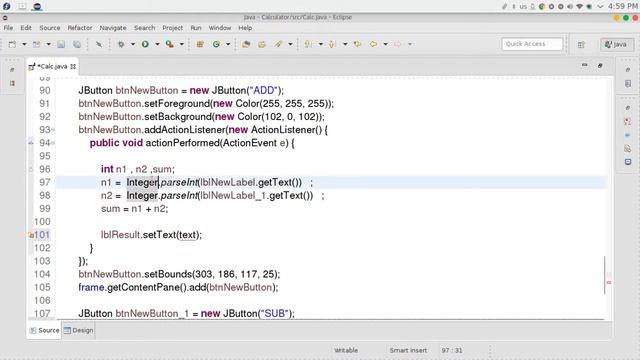Viewport: 640px width, 360px height.
Task: Switch to the Source tab
Action: (44, 330)
